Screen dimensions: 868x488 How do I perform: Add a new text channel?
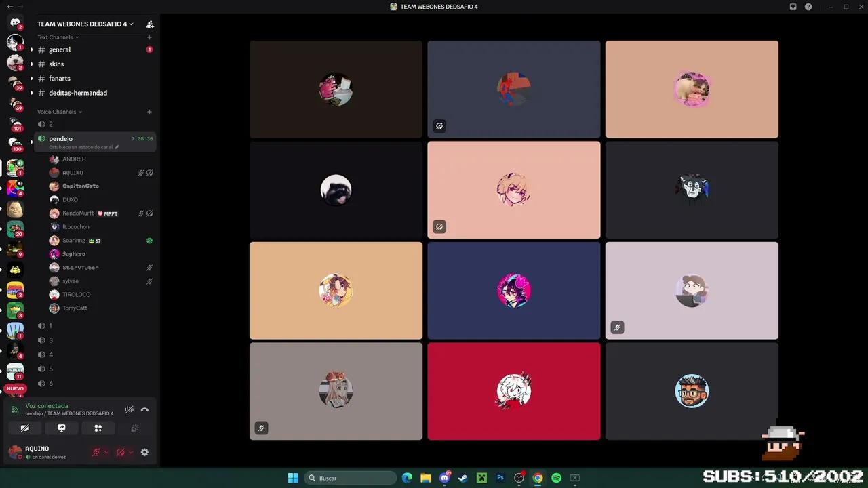(x=149, y=37)
